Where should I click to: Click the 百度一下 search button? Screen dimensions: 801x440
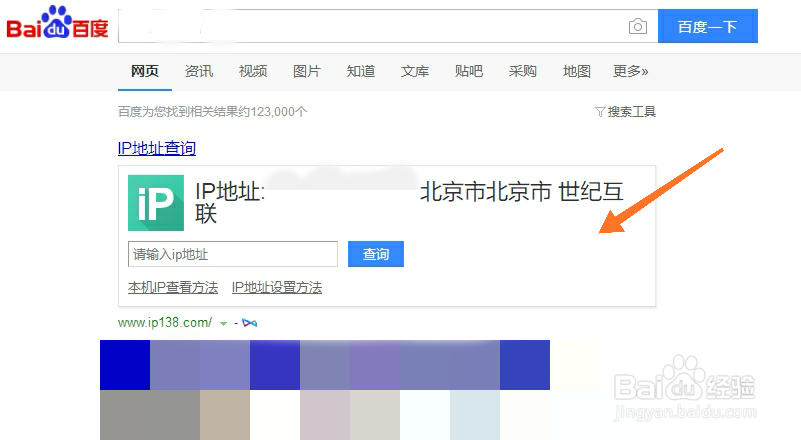tap(708, 26)
